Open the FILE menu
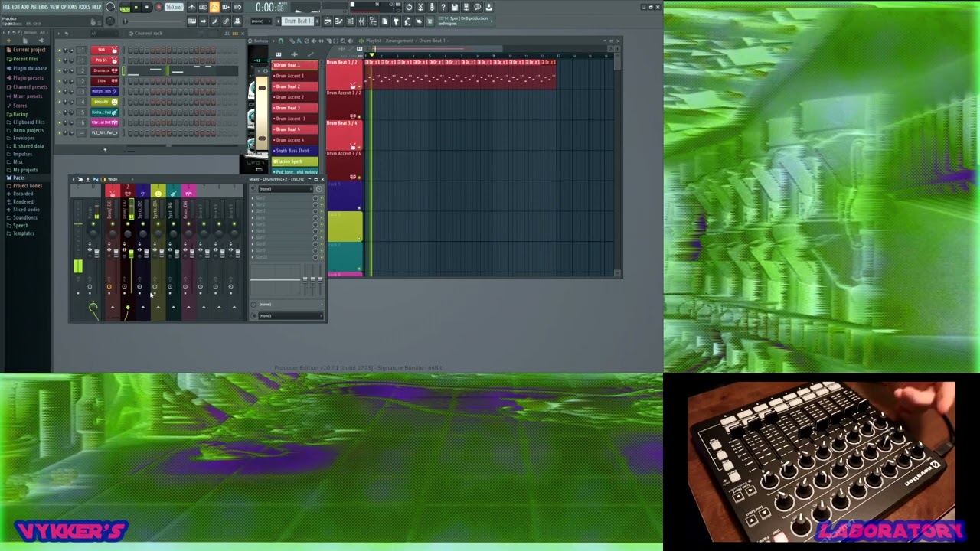 click(6, 7)
